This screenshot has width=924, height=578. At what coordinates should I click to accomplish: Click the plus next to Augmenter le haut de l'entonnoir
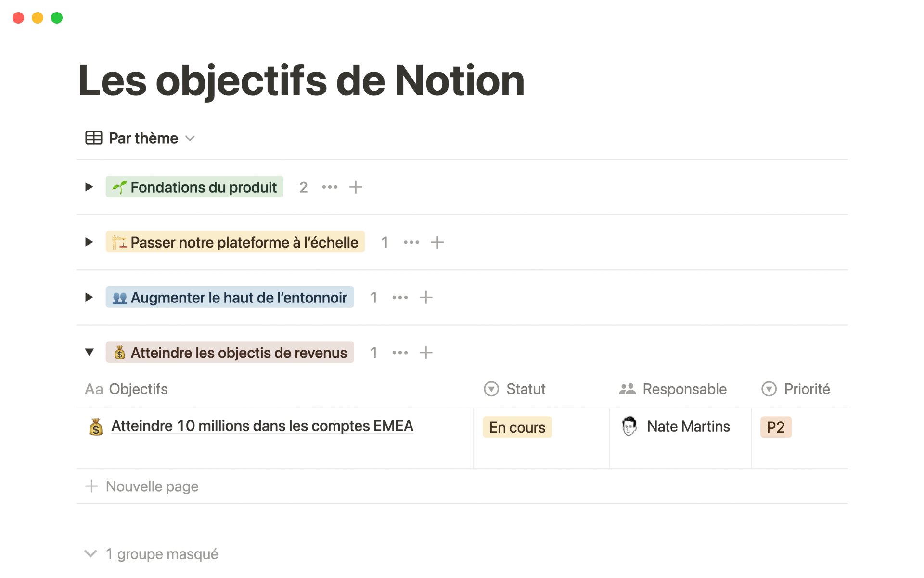click(426, 298)
